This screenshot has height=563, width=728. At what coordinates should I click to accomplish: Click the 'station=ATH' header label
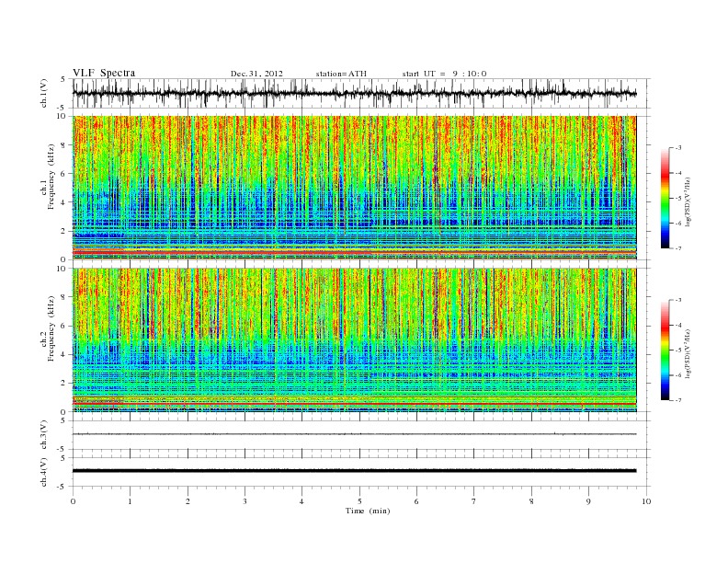341,74
